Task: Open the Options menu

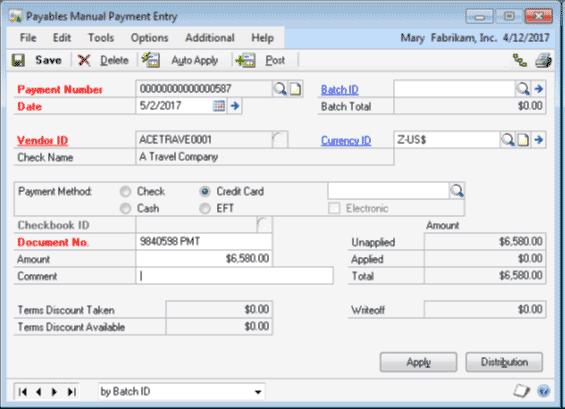Action: (150, 38)
